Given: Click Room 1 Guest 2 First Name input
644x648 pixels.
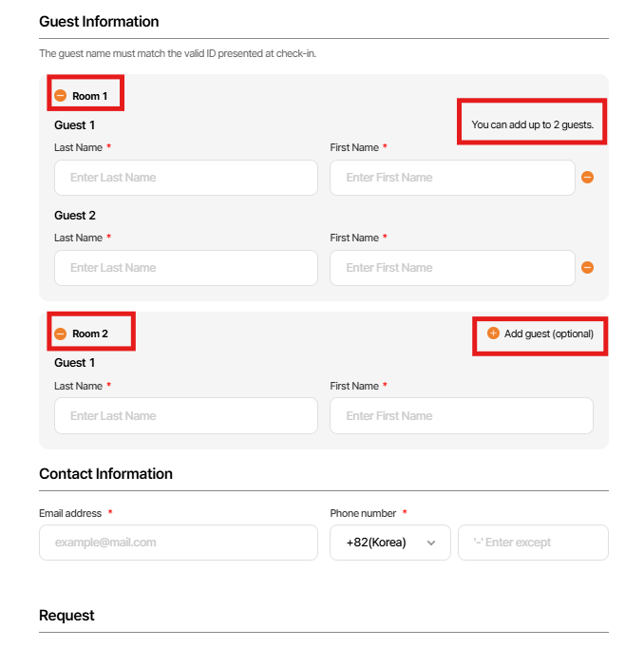Looking at the screenshot, I should coord(452,268).
